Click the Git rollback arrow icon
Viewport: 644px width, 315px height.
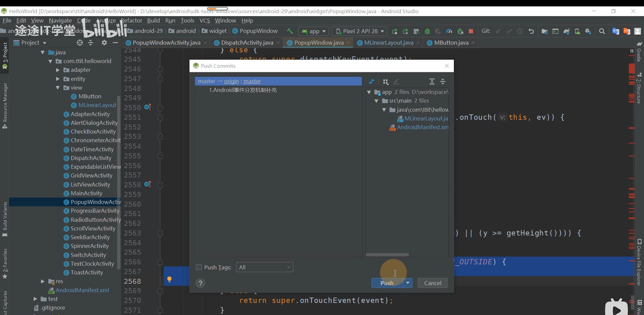pyautogui.click(x=531, y=31)
